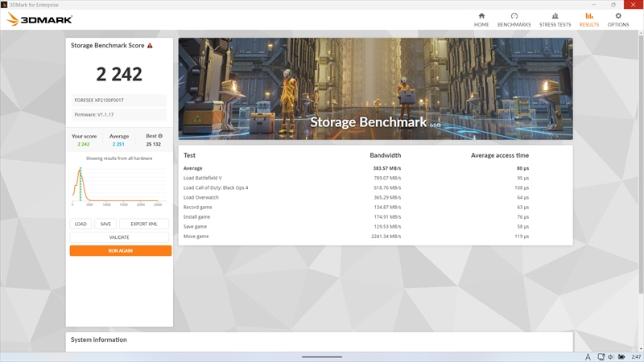Click the 789.07 MB/s bandwidth value
This screenshot has width=644, height=362.
tap(387, 178)
